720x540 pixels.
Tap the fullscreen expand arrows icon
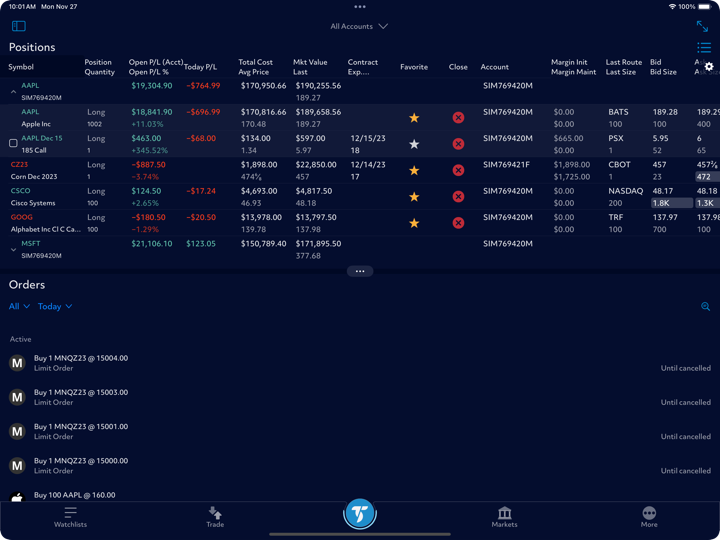[702, 26]
